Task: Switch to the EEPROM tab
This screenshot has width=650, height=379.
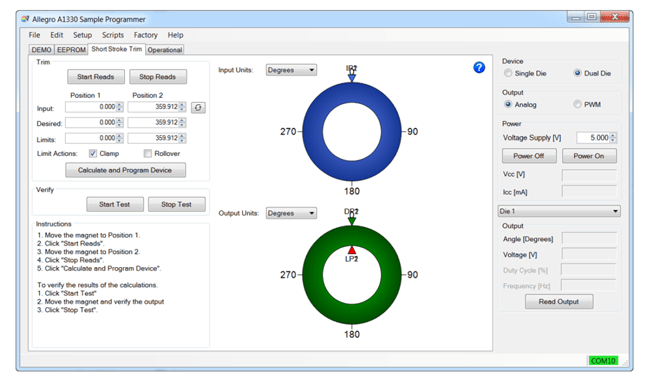Action: click(x=71, y=50)
